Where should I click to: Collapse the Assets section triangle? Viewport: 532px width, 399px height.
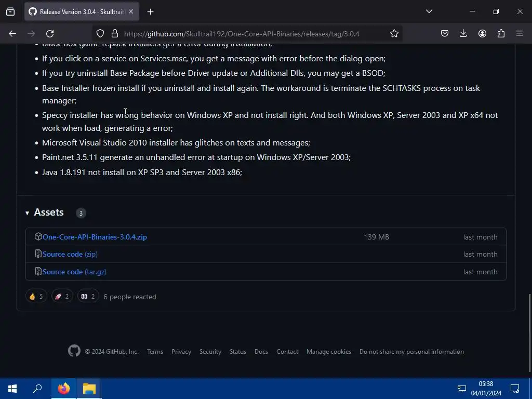coord(27,213)
